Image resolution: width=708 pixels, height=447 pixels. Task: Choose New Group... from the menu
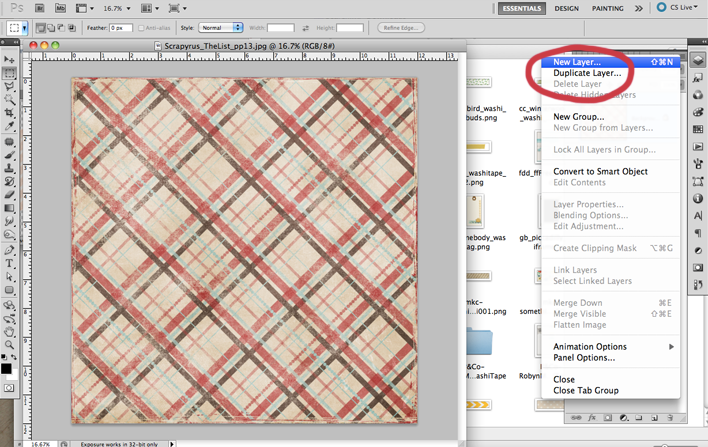[610, 116]
